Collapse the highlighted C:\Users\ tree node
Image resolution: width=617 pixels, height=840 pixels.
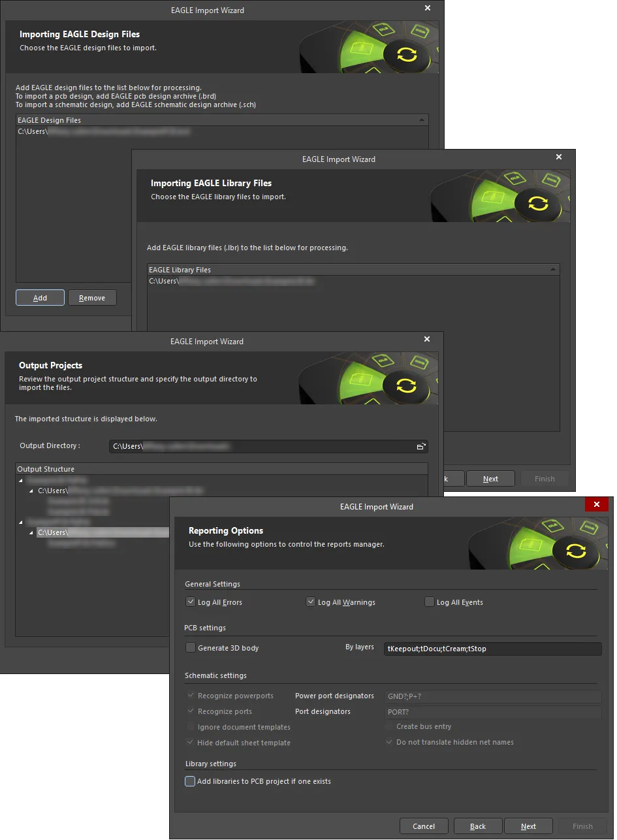(31, 532)
